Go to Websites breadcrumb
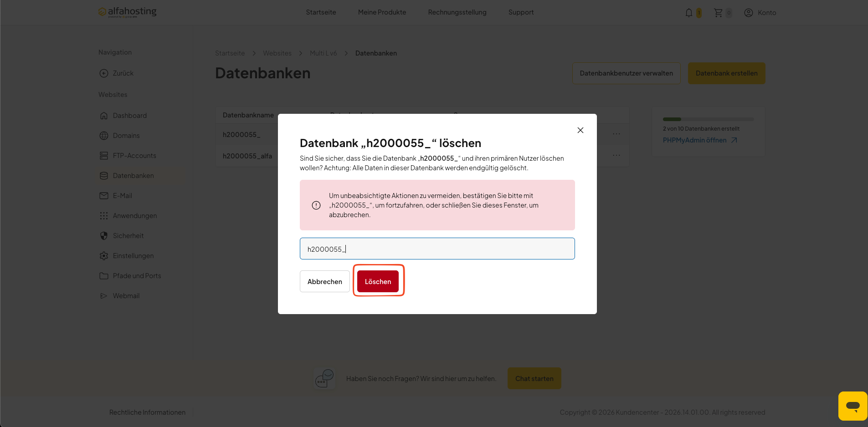 coord(277,53)
